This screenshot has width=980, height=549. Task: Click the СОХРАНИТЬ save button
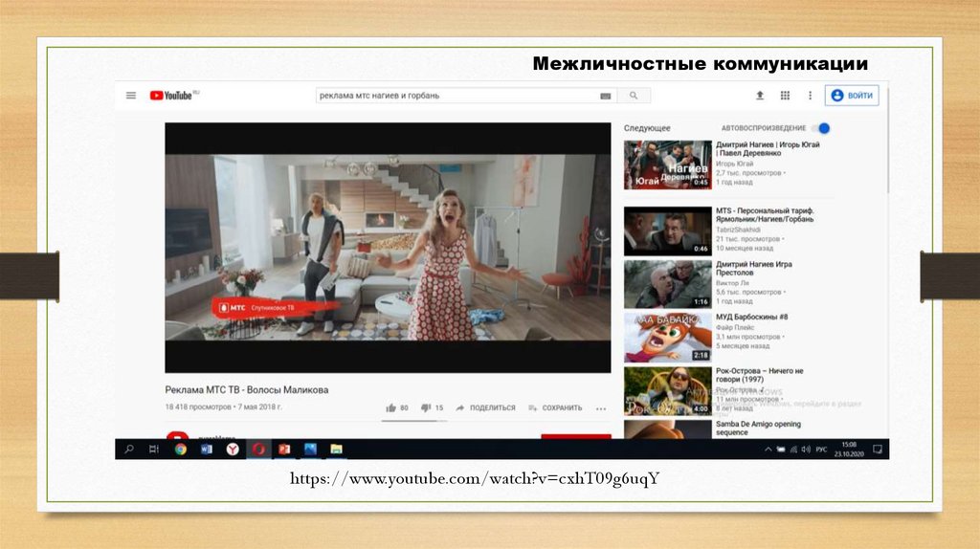click(555, 407)
